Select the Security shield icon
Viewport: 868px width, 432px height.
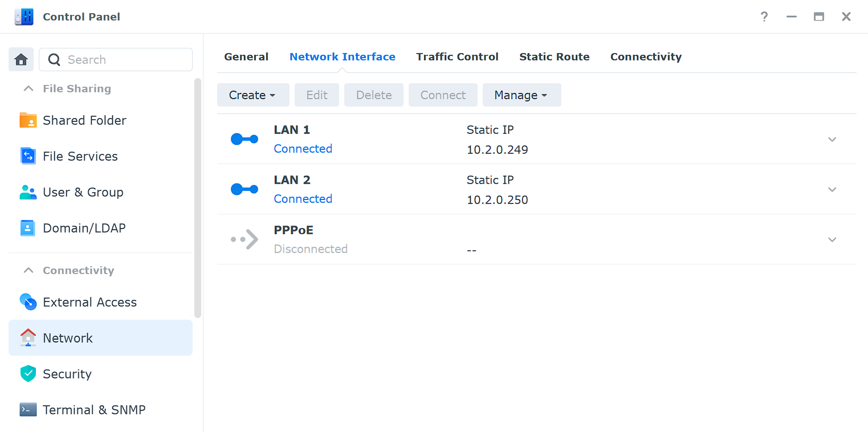pyautogui.click(x=27, y=374)
